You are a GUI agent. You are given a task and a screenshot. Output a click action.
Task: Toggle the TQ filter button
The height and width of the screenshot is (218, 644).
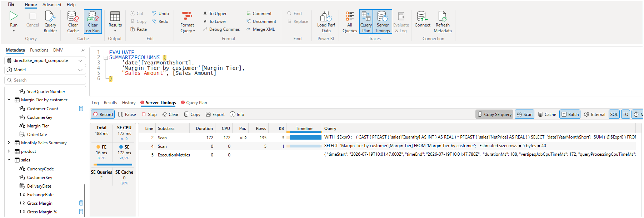tap(626, 115)
